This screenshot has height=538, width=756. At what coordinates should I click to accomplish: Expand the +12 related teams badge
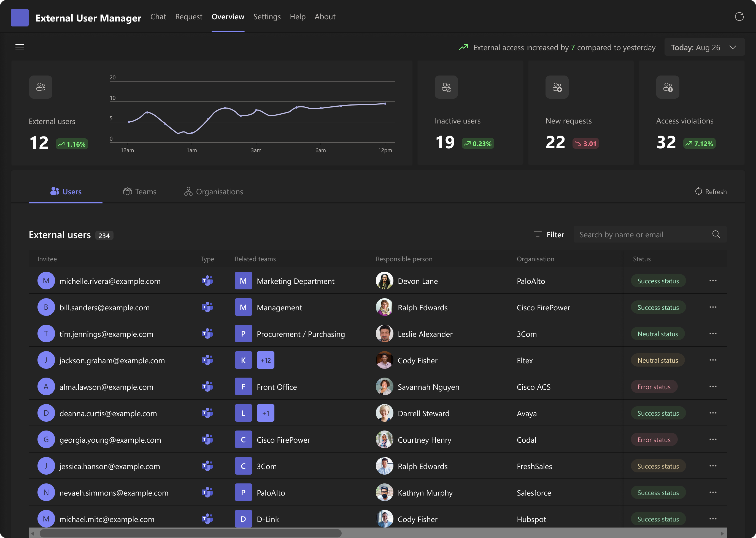coord(265,361)
